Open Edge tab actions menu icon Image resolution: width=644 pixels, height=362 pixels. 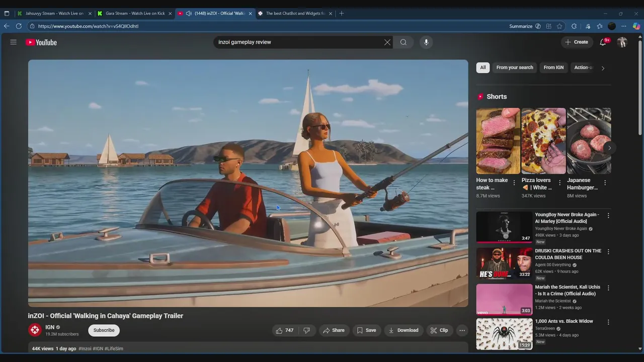(x=7, y=14)
